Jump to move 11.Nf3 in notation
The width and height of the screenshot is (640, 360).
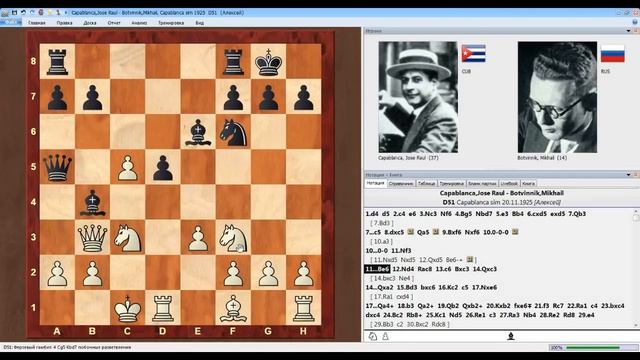click(x=401, y=251)
